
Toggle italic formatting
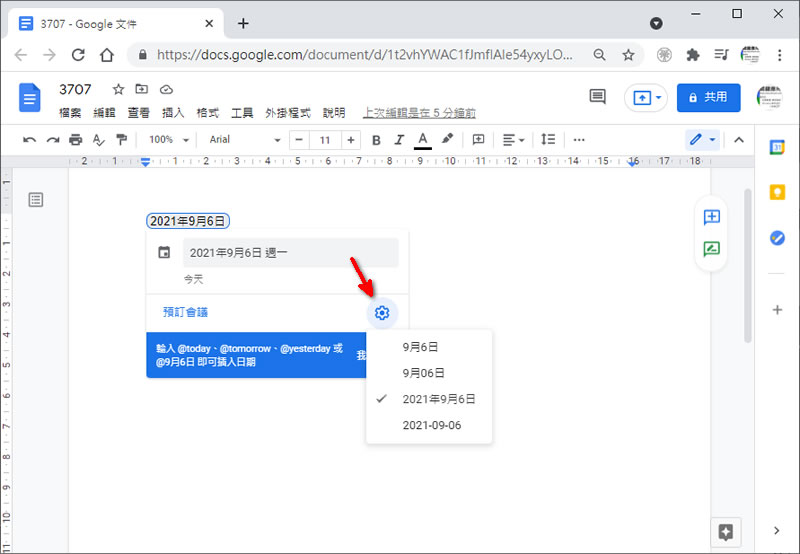click(399, 140)
